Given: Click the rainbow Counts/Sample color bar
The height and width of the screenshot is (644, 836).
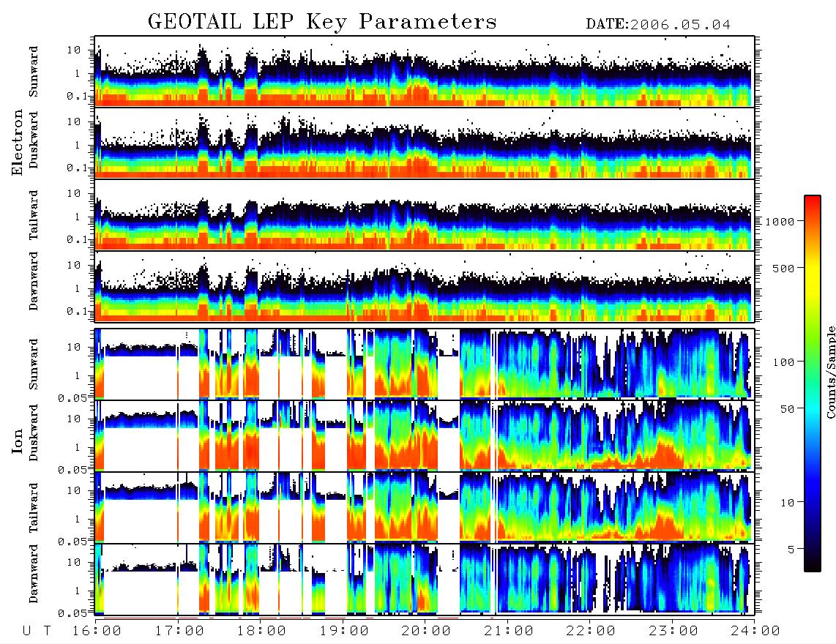Looking at the screenshot, I should tap(813, 383).
